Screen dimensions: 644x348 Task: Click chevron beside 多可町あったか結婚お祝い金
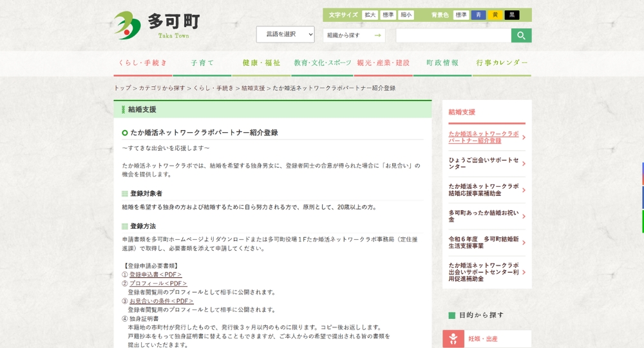(524, 216)
